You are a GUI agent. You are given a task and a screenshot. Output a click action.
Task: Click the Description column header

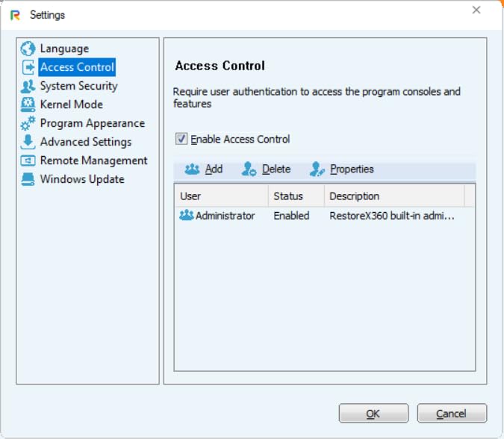pyautogui.click(x=393, y=196)
